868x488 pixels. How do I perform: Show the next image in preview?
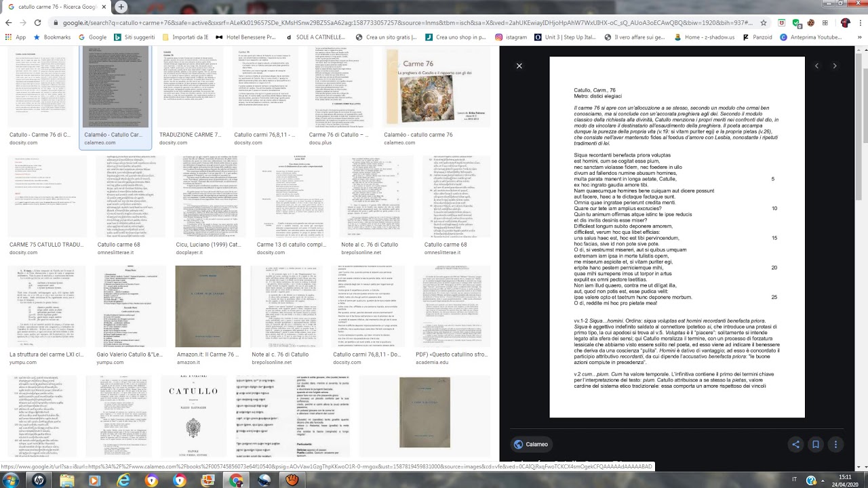tap(835, 66)
